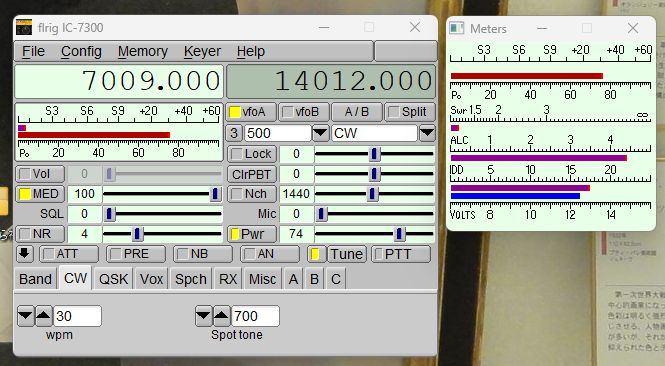Click the filter number 3 button
Screen dimensions: 665x366
coord(234,133)
